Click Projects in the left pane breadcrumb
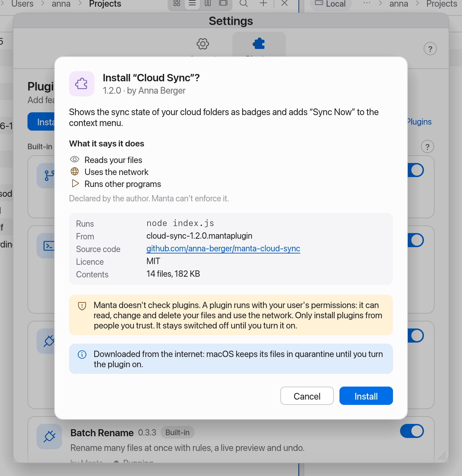Screen dimensions: 462x476 tap(105, 4)
